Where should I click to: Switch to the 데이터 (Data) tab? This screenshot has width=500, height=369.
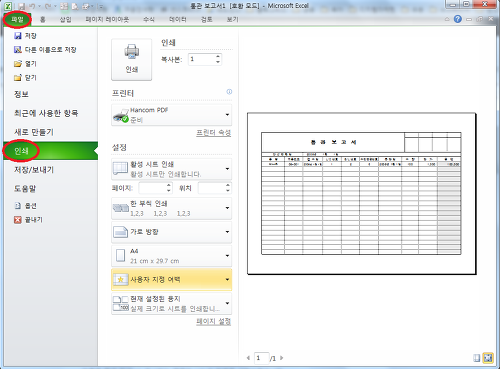point(178,19)
